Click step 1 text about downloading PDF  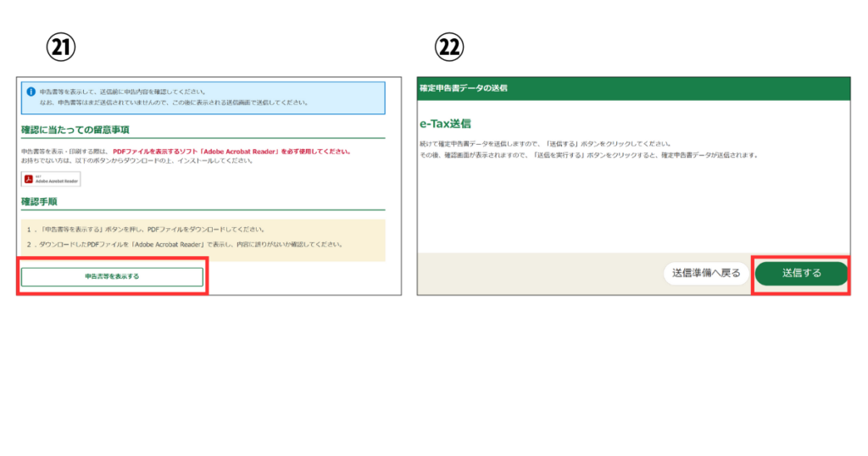(146, 230)
